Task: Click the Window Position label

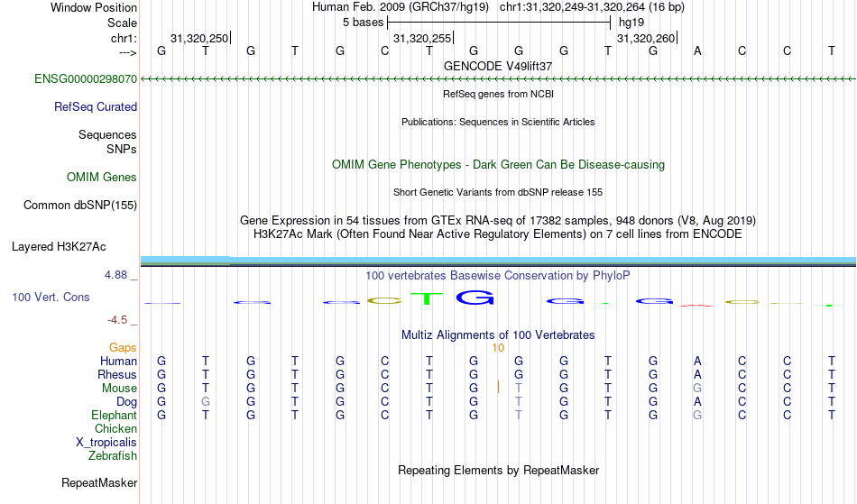Action: (94, 7)
